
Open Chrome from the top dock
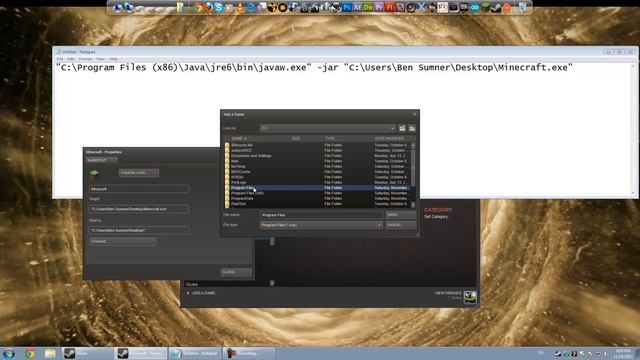coord(198,7)
